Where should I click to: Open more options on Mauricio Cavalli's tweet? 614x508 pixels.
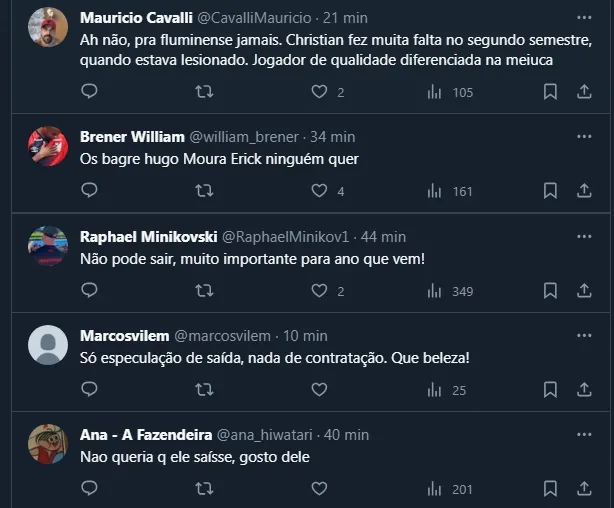[584, 18]
